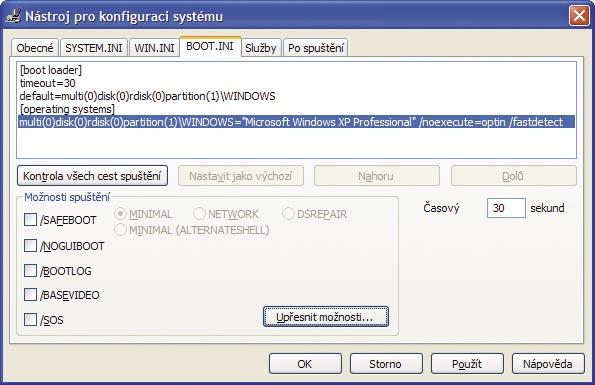The height and width of the screenshot is (385, 595).
Task: Select the DSREPAIR radio button
Action: [288, 214]
